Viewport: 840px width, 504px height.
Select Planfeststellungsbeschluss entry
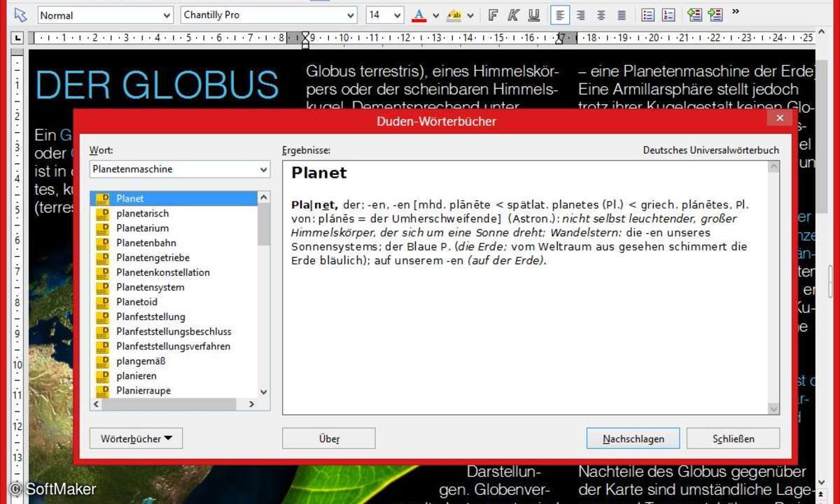pyautogui.click(x=174, y=331)
